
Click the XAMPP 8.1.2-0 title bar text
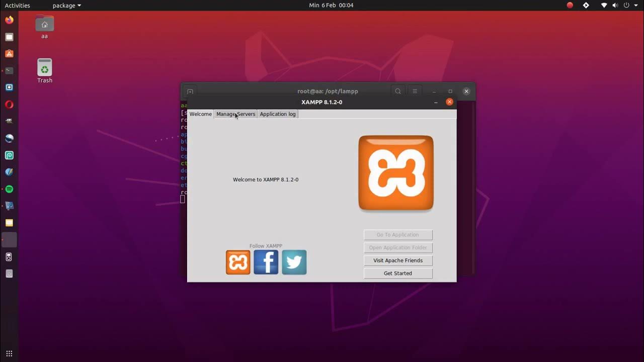tap(322, 102)
